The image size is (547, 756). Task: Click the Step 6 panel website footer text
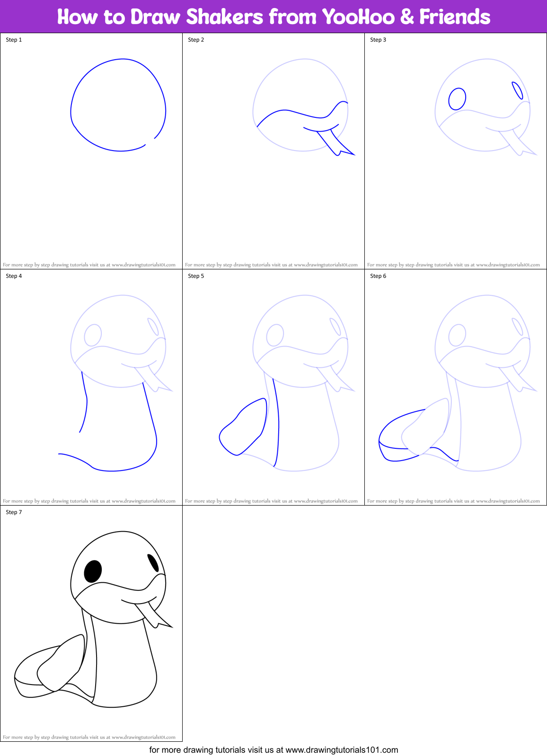pos(453,501)
